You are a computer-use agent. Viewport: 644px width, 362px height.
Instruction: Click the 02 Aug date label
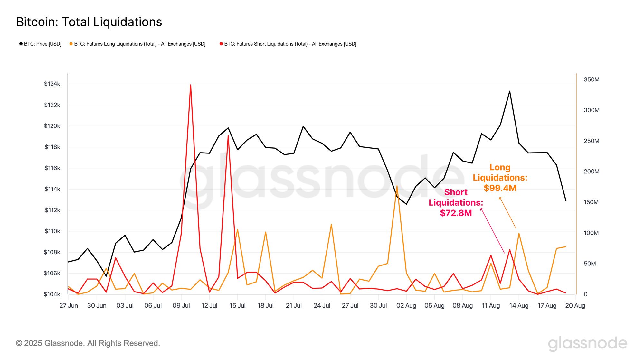406,305
